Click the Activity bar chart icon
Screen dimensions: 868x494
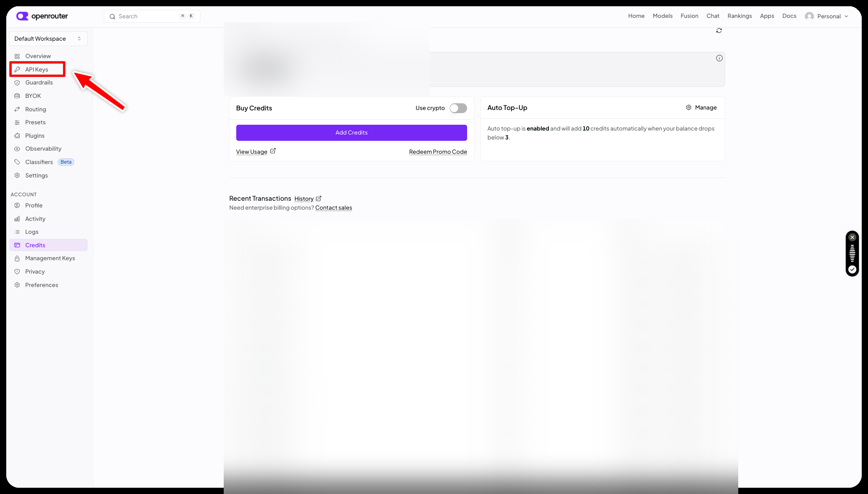tap(17, 219)
